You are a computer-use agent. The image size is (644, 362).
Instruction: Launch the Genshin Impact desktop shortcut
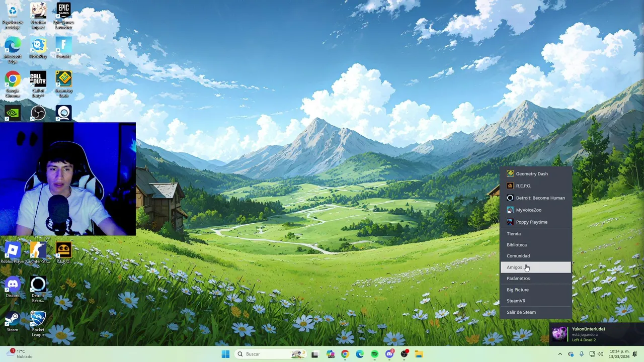coord(38,16)
